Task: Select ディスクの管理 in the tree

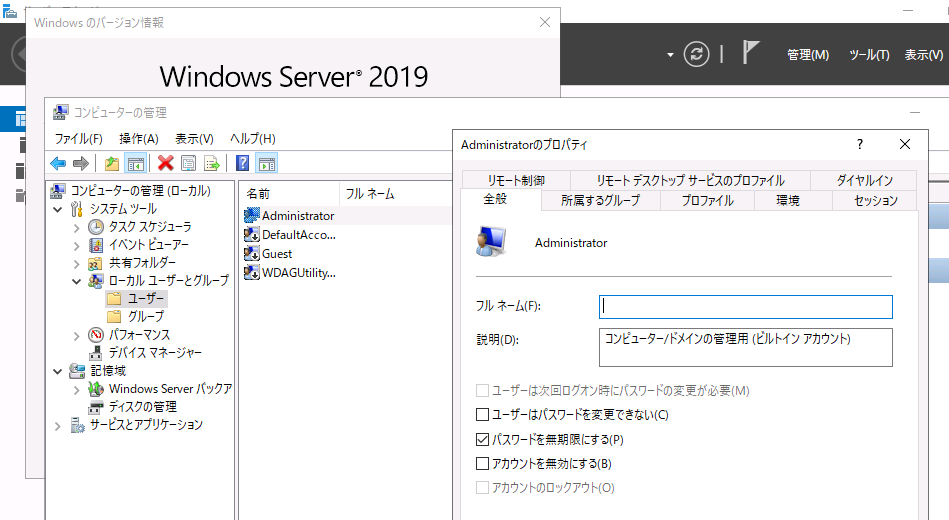Action: tap(142, 407)
